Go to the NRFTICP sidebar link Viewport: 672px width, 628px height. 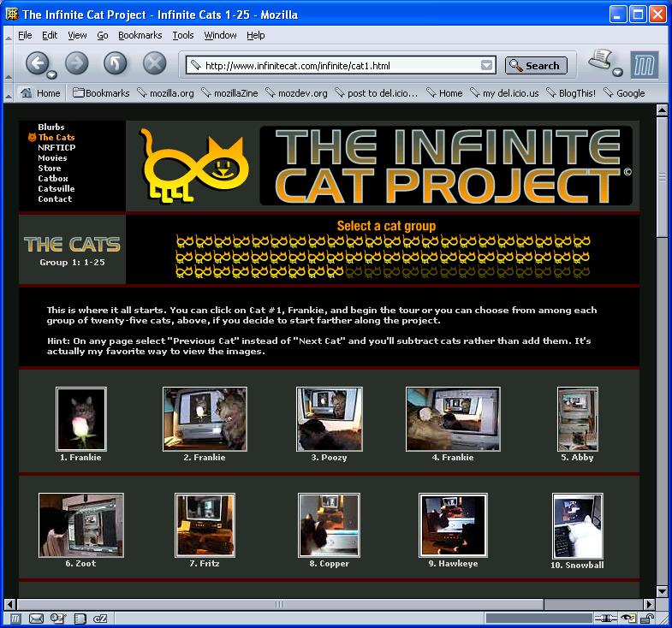tap(56, 147)
